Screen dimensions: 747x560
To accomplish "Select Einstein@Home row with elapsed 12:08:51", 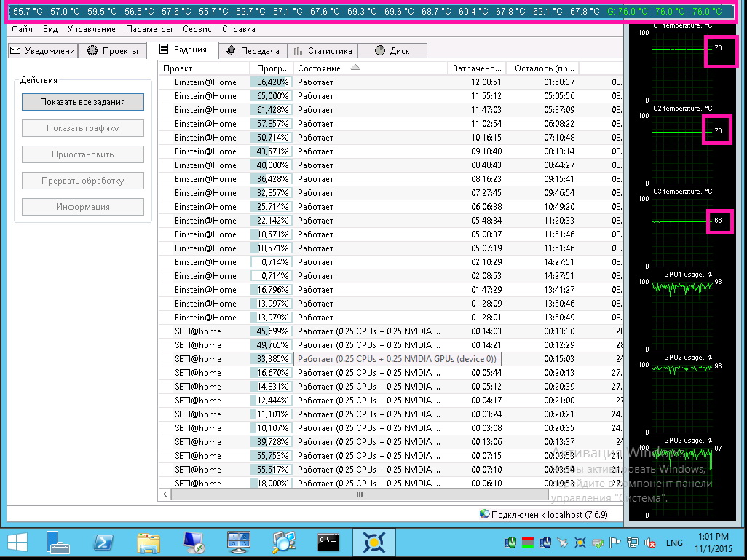I will click(391, 82).
